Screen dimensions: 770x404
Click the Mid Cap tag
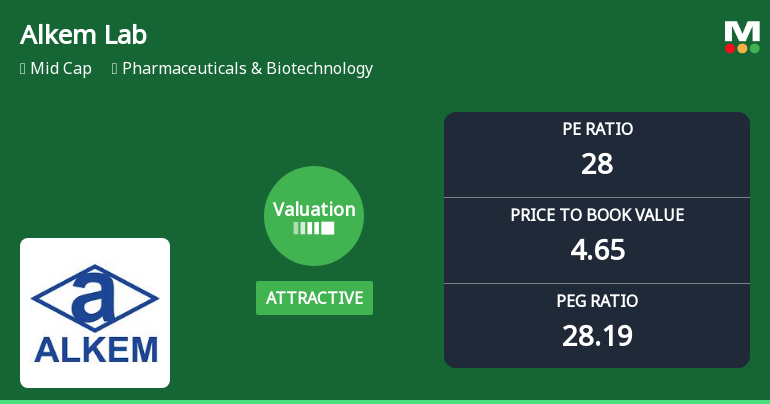(x=61, y=68)
